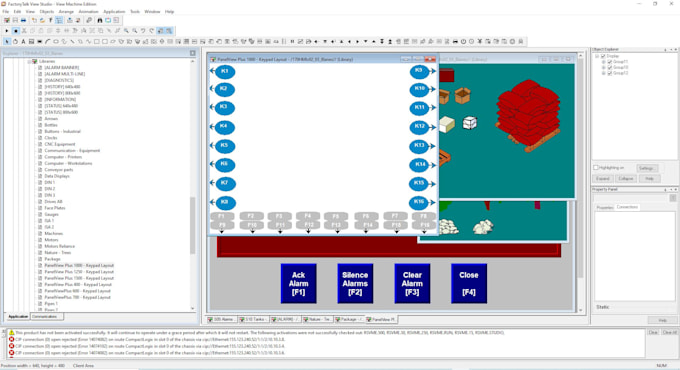Select the Arc drawing tool
This screenshot has height=370, width=680.
pyautogui.click(x=48, y=42)
